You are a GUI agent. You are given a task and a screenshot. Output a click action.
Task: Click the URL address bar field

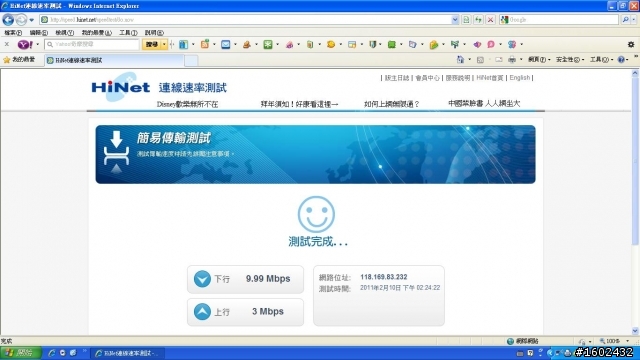(x=249, y=20)
